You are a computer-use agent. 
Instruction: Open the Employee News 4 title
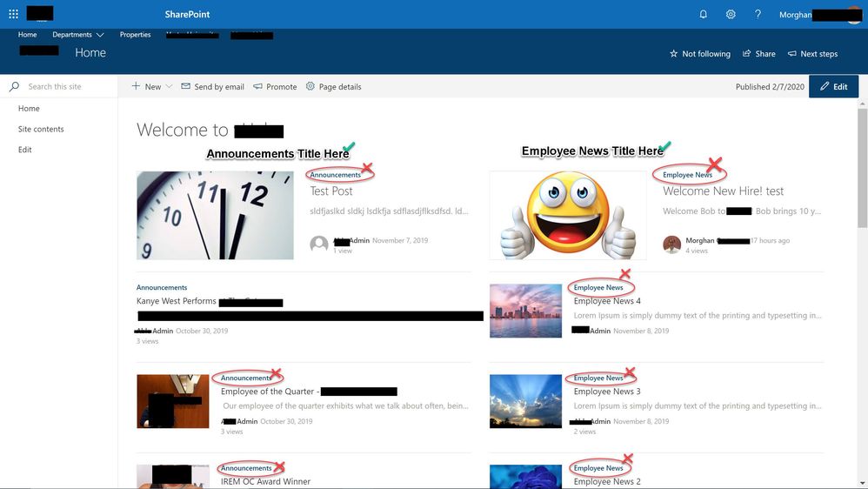[x=607, y=301]
